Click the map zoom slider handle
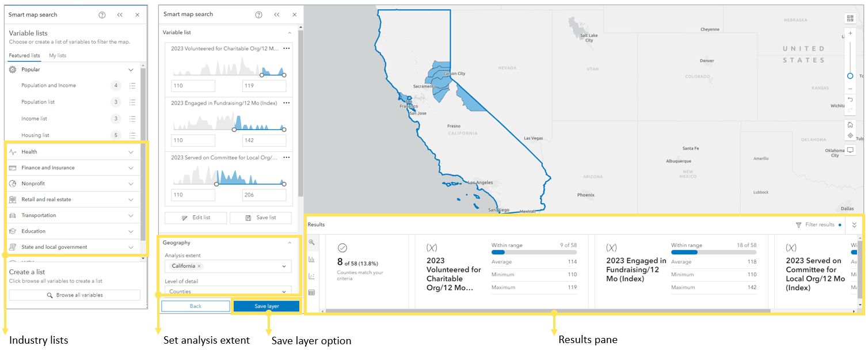Viewport: 868px width, 350px height. [850, 75]
